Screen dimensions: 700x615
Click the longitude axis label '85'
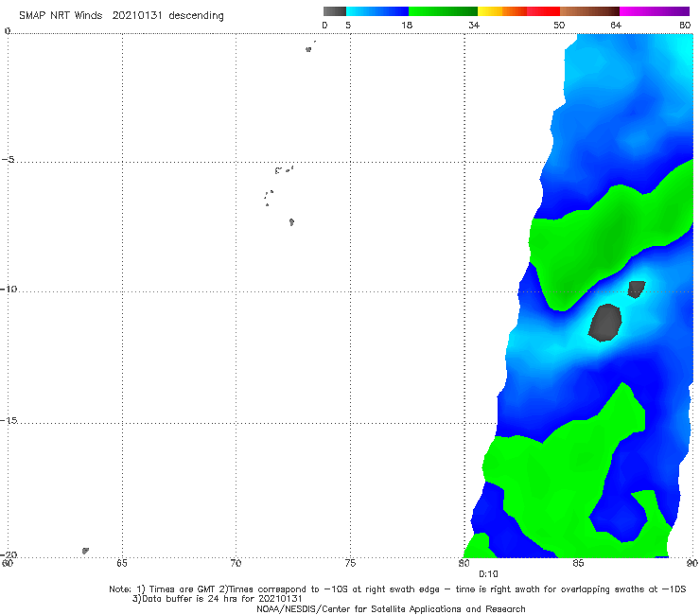[x=578, y=563]
